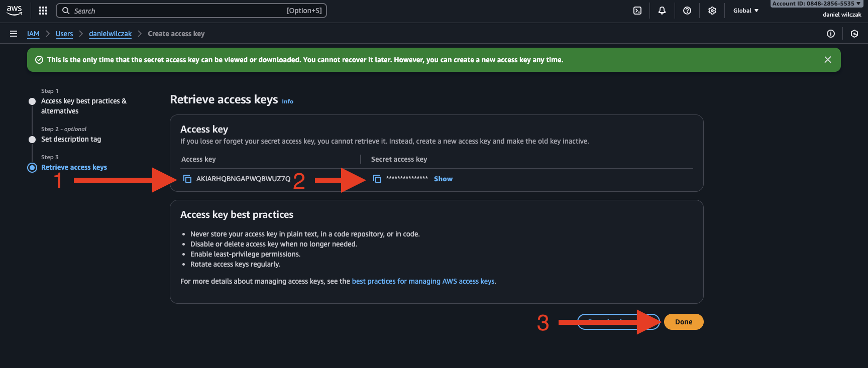This screenshot has height=368, width=868.
Task: Launch CloudShell from the top bar
Action: (637, 11)
